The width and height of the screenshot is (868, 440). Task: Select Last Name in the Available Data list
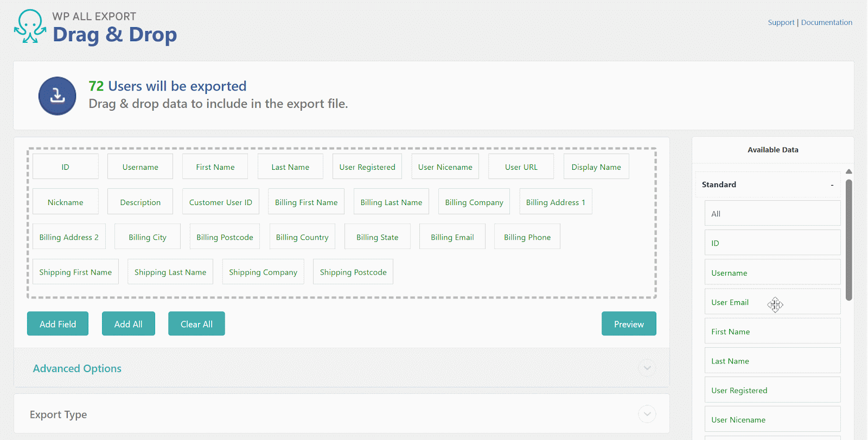[x=773, y=360]
